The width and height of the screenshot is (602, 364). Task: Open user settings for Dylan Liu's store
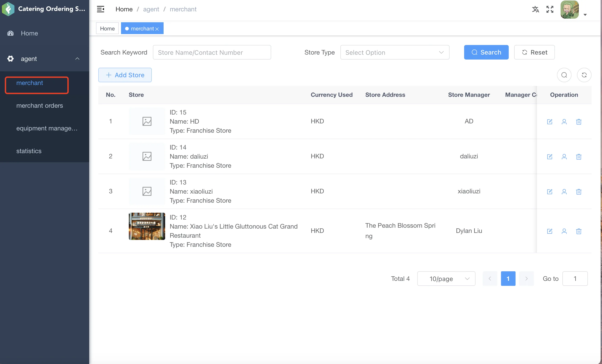pyautogui.click(x=564, y=231)
